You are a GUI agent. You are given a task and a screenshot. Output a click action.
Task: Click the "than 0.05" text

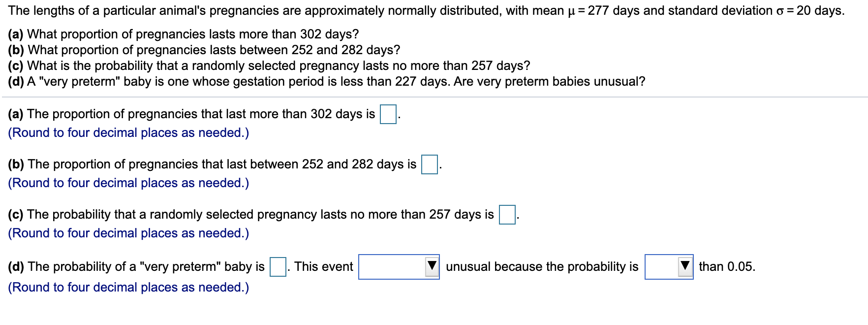click(727, 267)
